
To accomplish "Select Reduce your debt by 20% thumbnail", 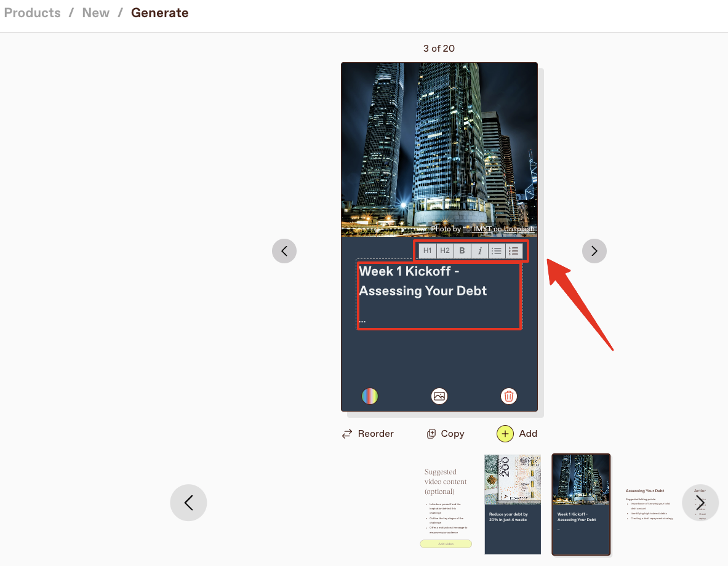I will [x=513, y=504].
